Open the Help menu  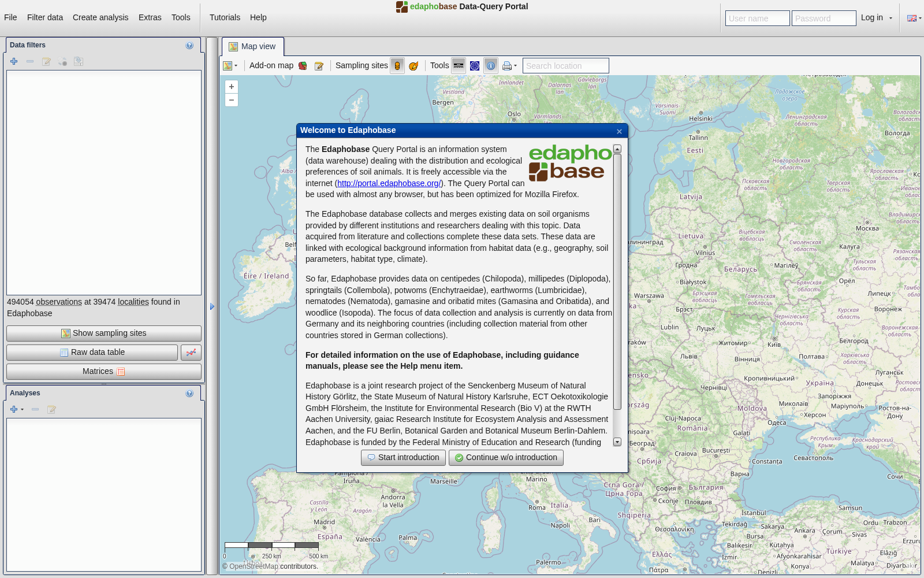point(258,17)
